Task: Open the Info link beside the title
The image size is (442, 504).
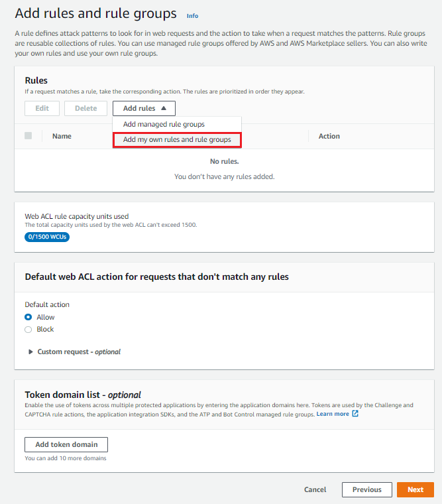Action: click(x=192, y=16)
